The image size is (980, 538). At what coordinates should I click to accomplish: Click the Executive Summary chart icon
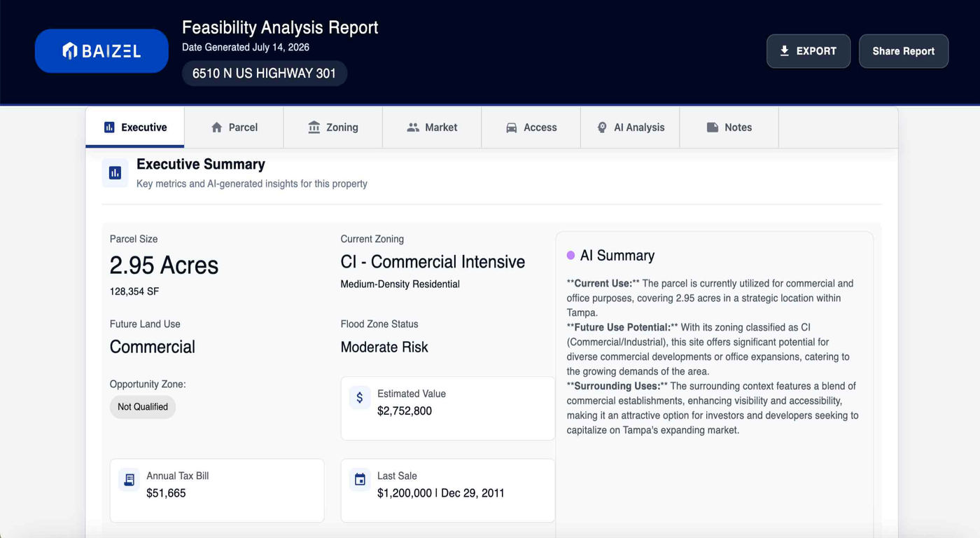(115, 173)
